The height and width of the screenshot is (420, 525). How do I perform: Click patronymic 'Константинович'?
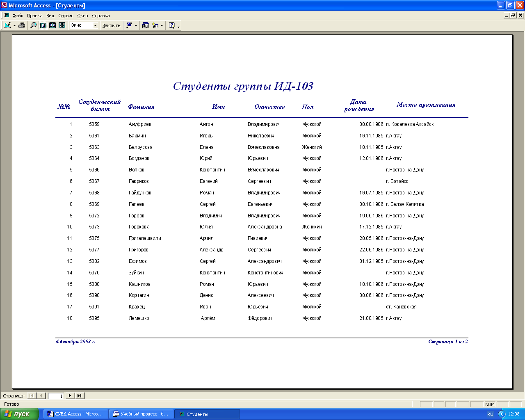point(265,273)
